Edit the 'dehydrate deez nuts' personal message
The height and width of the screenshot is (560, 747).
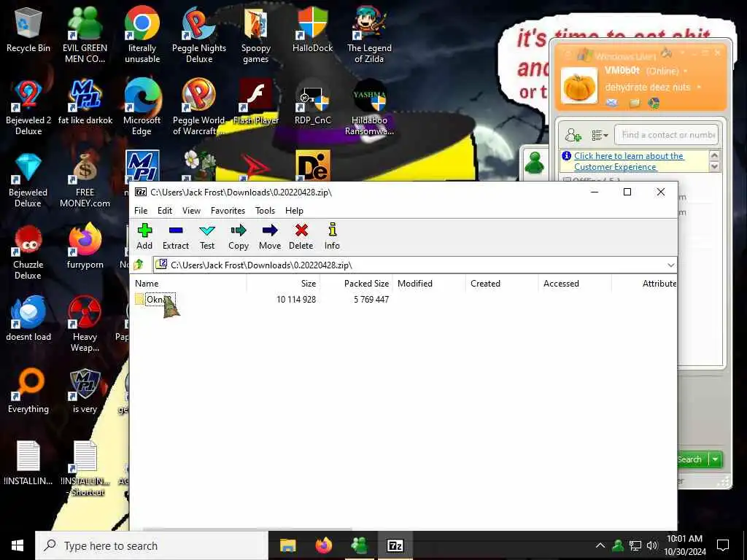point(648,87)
